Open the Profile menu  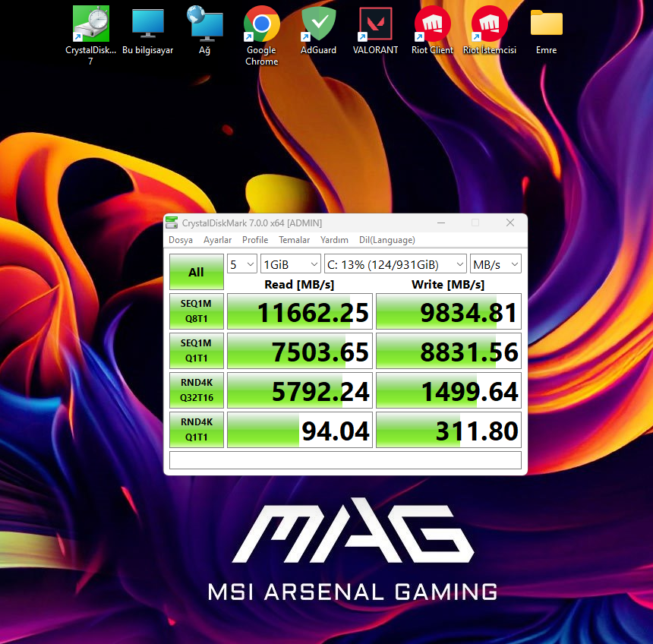pos(255,240)
